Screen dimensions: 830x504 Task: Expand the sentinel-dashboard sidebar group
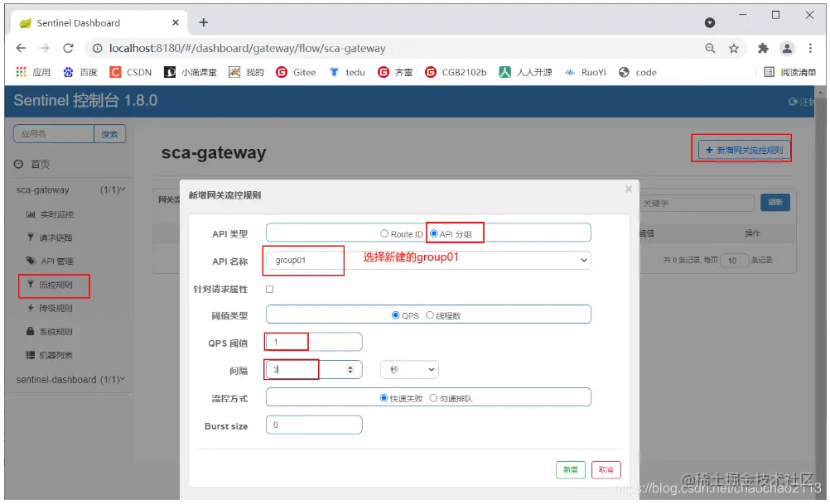pos(70,380)
